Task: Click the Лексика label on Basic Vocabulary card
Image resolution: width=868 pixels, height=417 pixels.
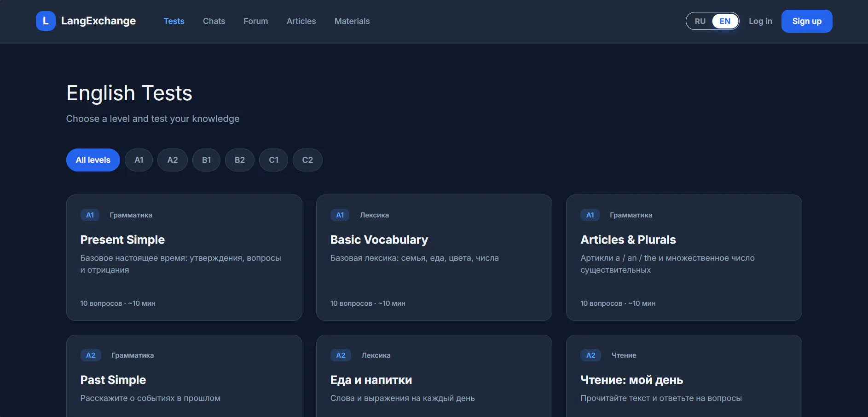Action: [x=375, y=215]
